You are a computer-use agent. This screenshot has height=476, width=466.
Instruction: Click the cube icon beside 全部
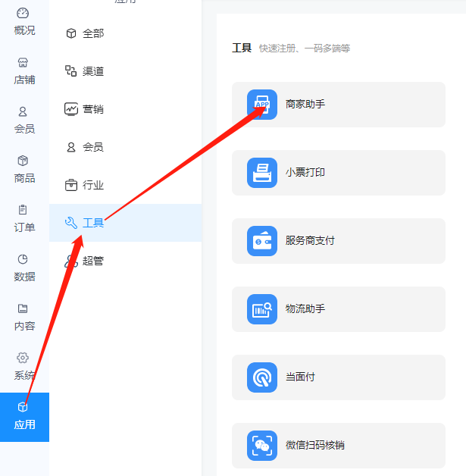tap(71, 33)
